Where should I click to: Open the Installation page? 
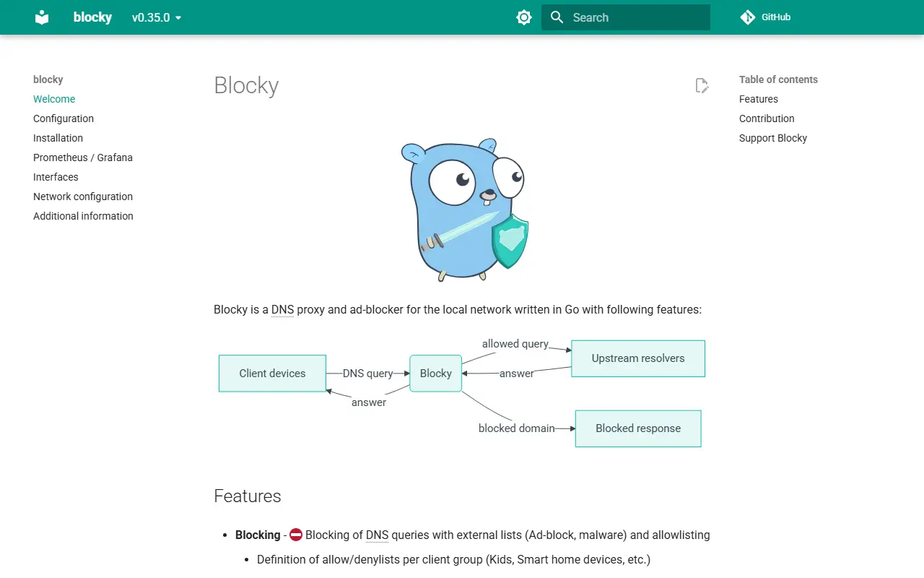click(x=58, y=138)
